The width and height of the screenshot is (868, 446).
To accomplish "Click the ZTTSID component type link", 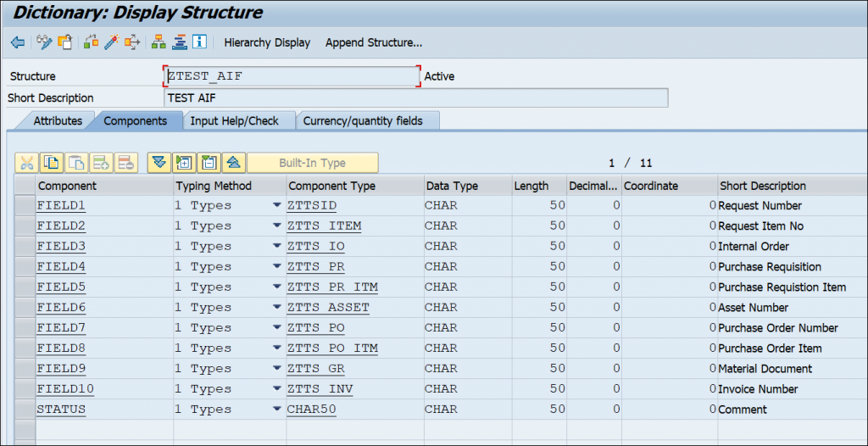I will click(x=312, y=206).
